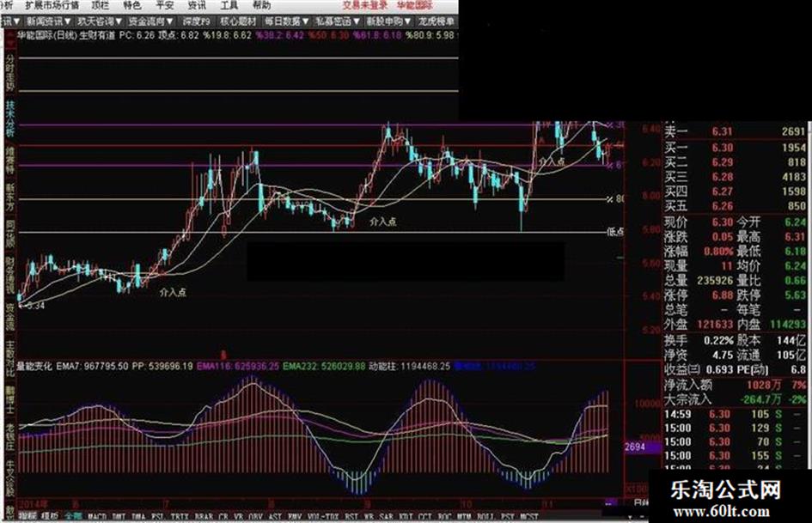Viewport: 812px width, 523px height.
Task: Open the 老钱庄 sidebar tab
Action: [9, 438]
